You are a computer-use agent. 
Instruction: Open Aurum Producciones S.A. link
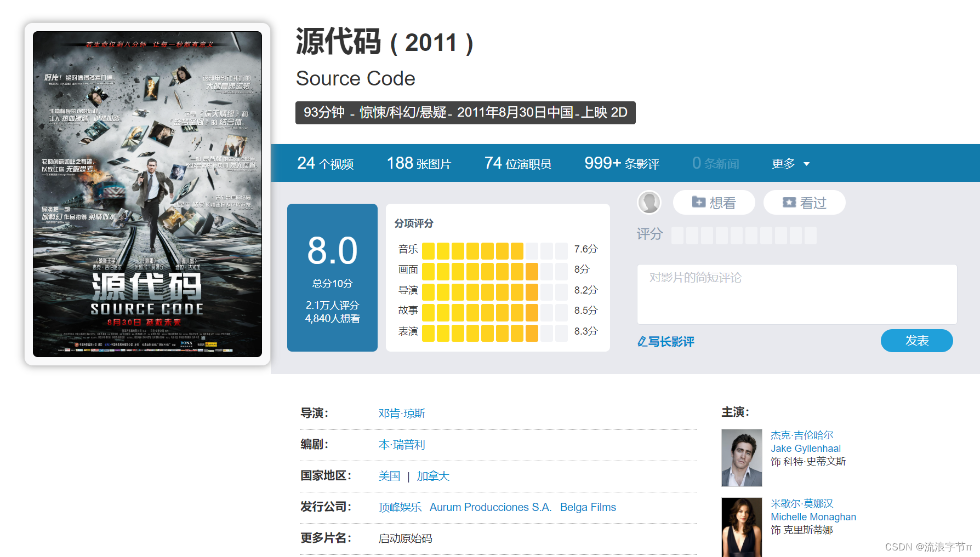point(491,507)
